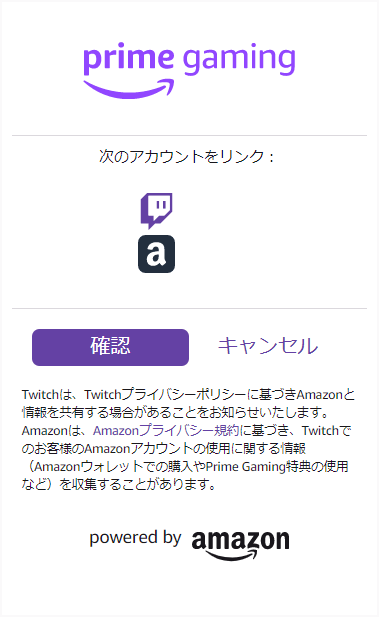Click the last disclaimer line ending in 収集することがあります
The height and width of the screenshot is (617, 379).
118,484
